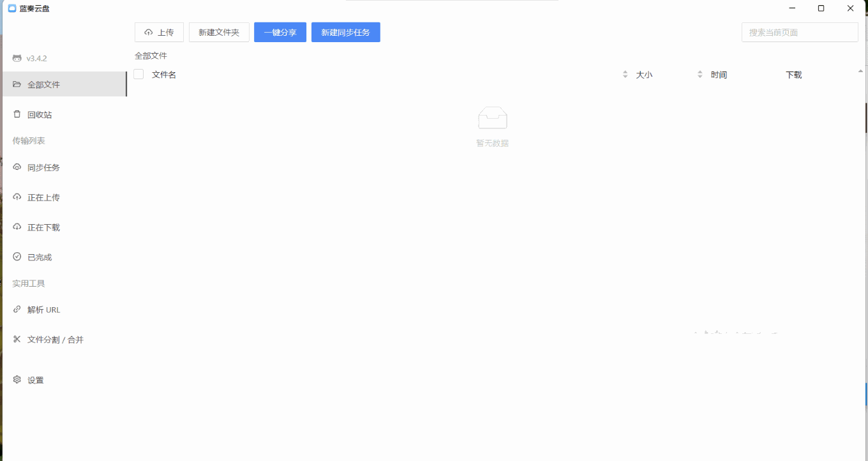Click the blue 新建同步任务 button
Image resolution: width=868 pixels, height=461 pixels.
click(345, 33)
